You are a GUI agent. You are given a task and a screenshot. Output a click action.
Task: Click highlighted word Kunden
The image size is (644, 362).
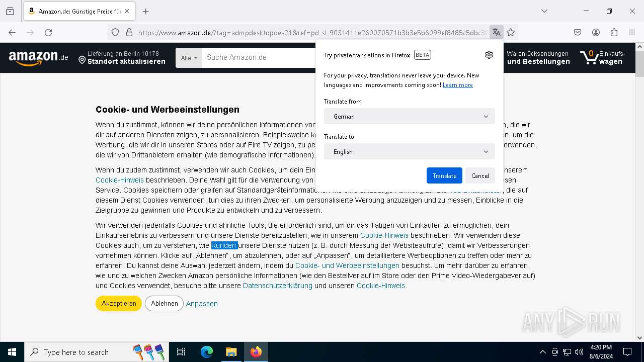tap(224, 245)
